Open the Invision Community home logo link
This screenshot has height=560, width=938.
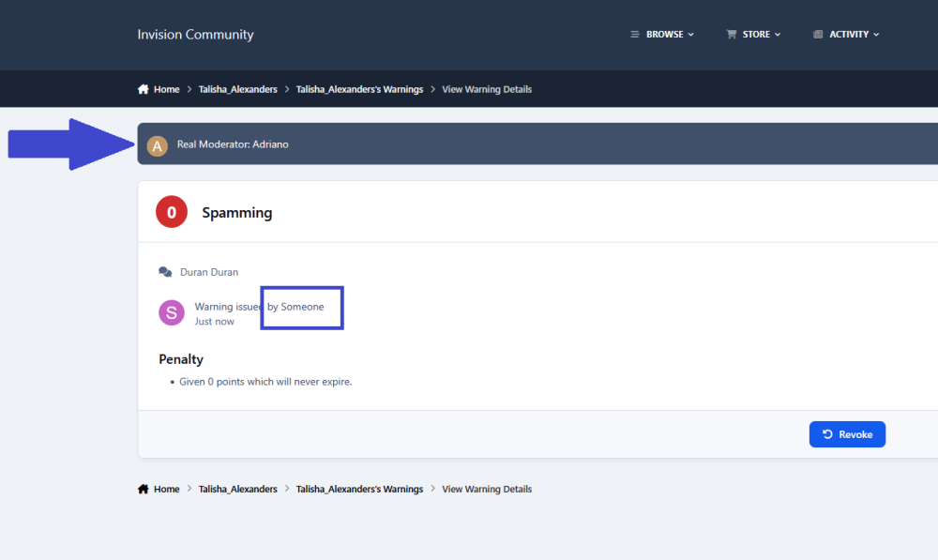pyautogui.click(x=196, y=35)
